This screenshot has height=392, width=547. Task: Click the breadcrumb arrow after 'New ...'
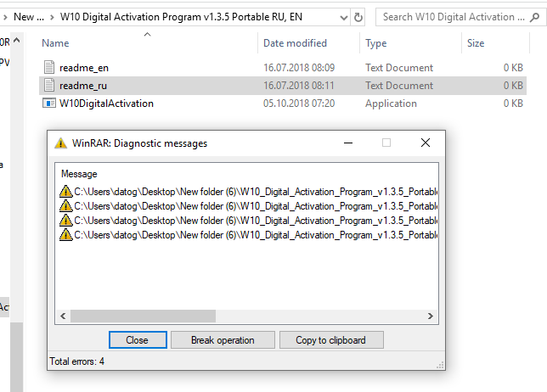[52, 17]
